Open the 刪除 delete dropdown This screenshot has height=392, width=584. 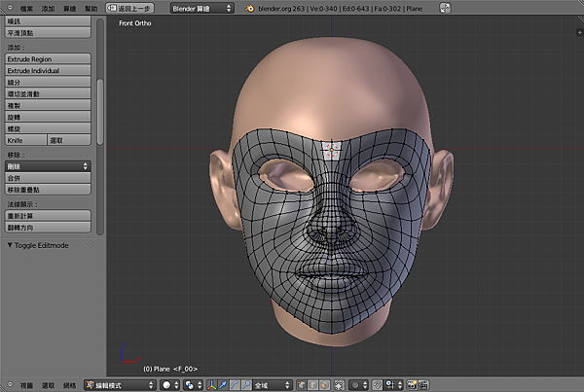[x=47, y=166]
